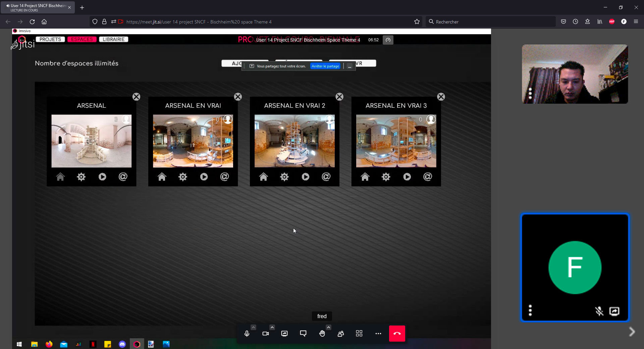The height and width of the screenshot is (349, 644).
Task: Toggle the Jitsi camera on or off
Action: click(x=266, y=334)
